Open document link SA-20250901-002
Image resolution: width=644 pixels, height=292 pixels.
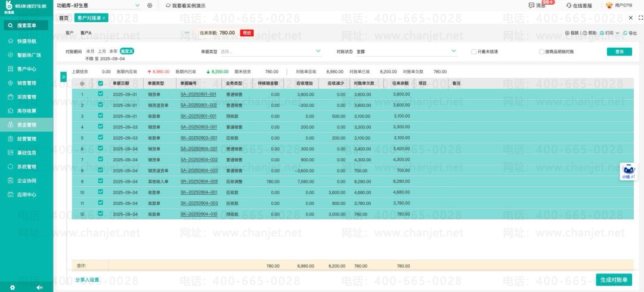coord(199,105)
